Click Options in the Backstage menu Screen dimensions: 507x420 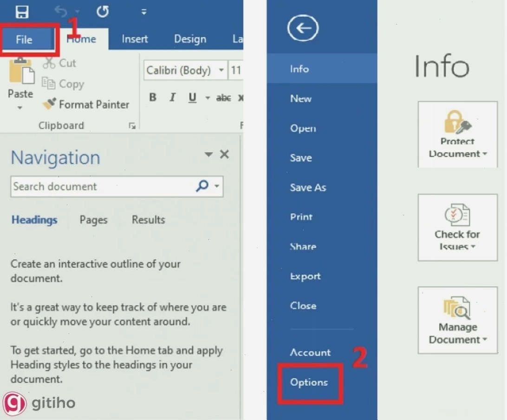pos(309,382)
